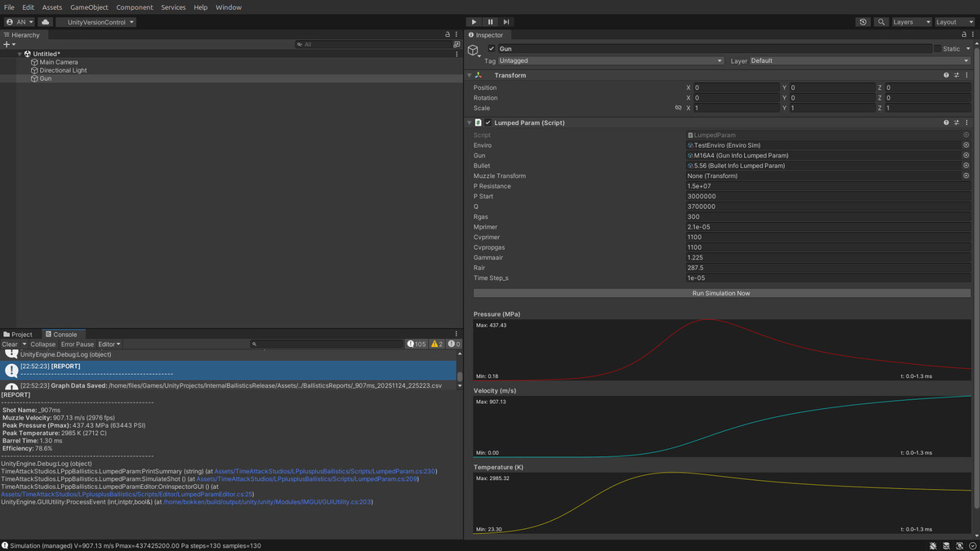Viewport: 980px width, 551px height.
Task: Collapse the Transform component section
Action: click(470, 74)
